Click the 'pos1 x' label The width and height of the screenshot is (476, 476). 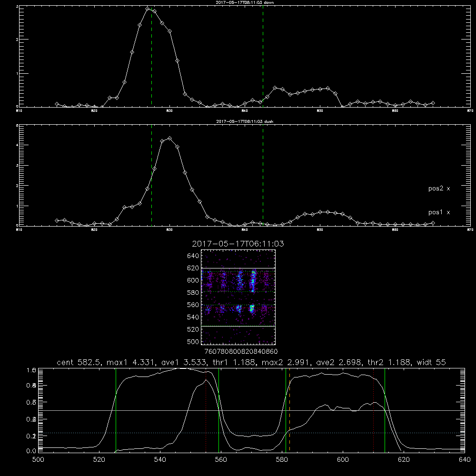click(439, 212)
